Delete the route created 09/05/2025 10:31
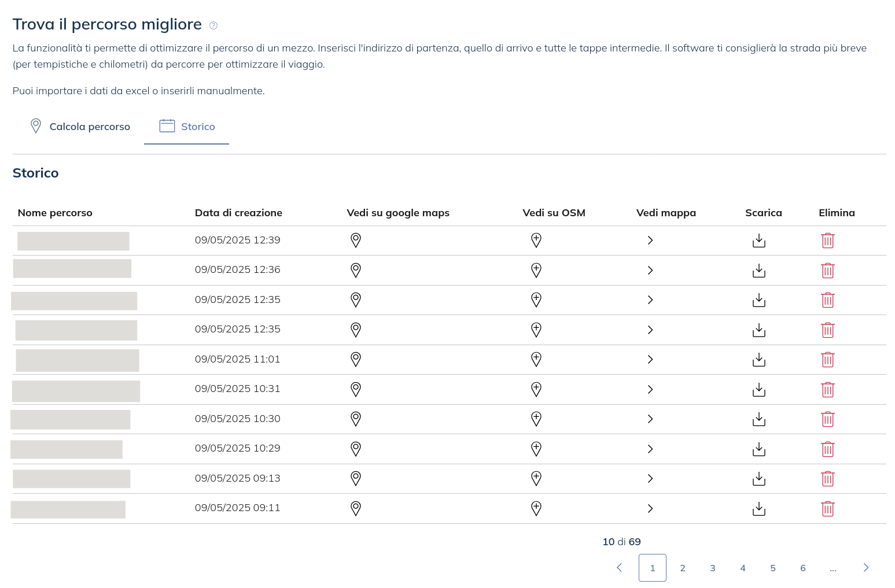The image size is (895, 588). 828,390
